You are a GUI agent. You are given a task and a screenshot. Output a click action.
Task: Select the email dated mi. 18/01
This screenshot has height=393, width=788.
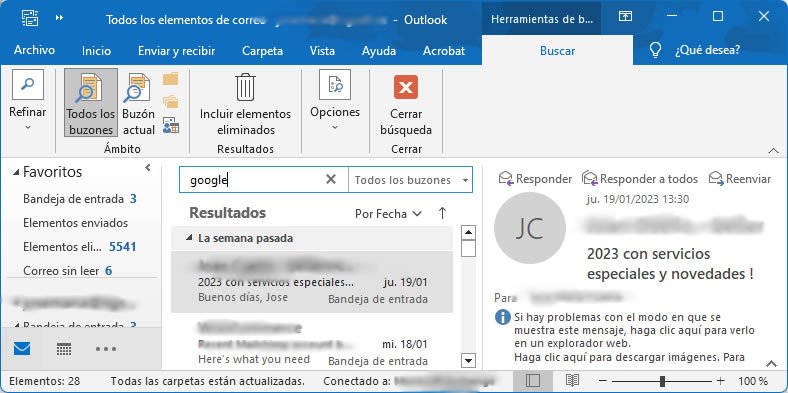(x=312, y=343)
